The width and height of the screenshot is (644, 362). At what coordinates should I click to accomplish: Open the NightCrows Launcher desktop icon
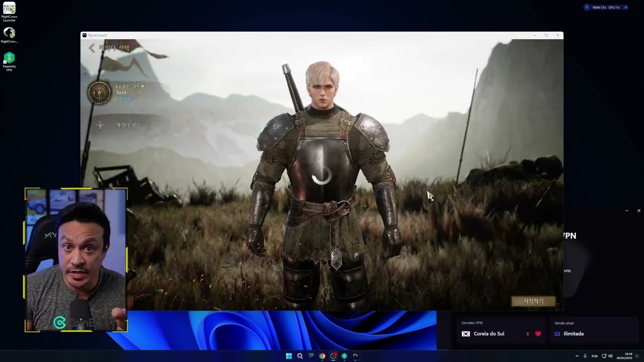(x=9, y=11)
